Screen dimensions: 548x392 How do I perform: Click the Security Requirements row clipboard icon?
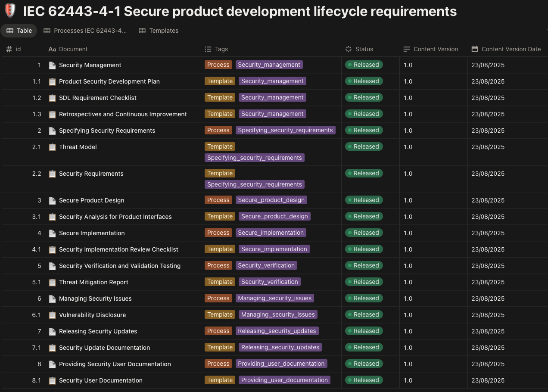[x=52, y=174]
